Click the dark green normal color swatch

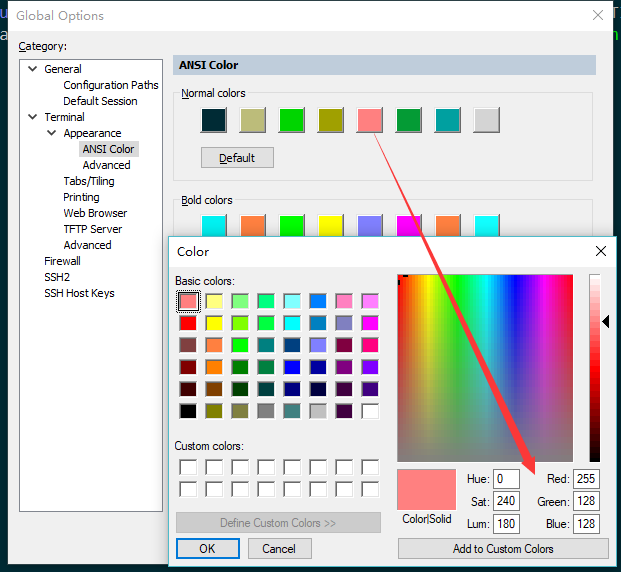pos(408,120)
